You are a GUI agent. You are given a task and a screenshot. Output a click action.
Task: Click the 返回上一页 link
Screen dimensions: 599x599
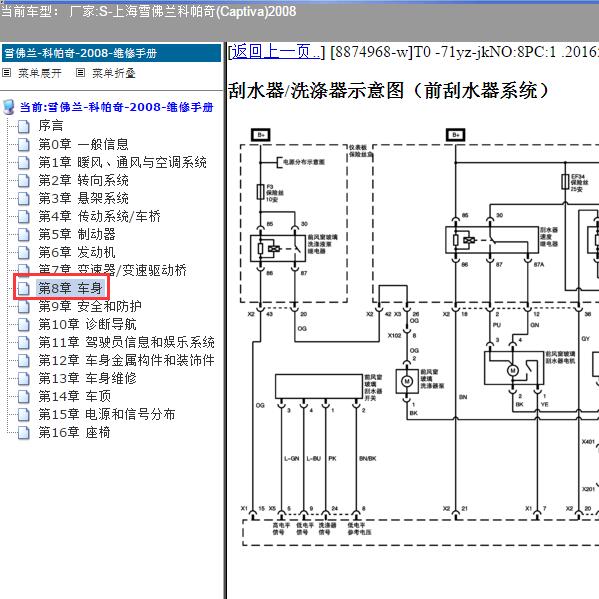pos(276,51)
